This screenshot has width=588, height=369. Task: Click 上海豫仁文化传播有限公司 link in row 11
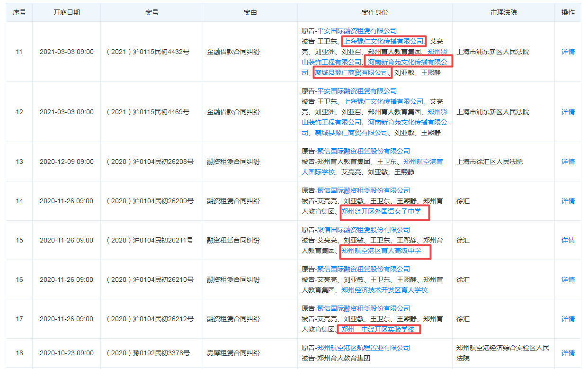click(384, 41)
